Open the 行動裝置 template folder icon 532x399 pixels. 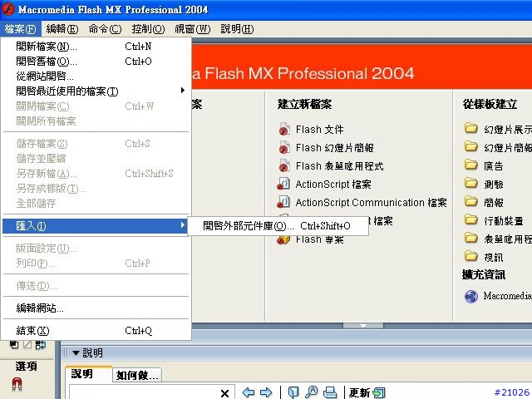pyautogui.click(x=471, y=219)
